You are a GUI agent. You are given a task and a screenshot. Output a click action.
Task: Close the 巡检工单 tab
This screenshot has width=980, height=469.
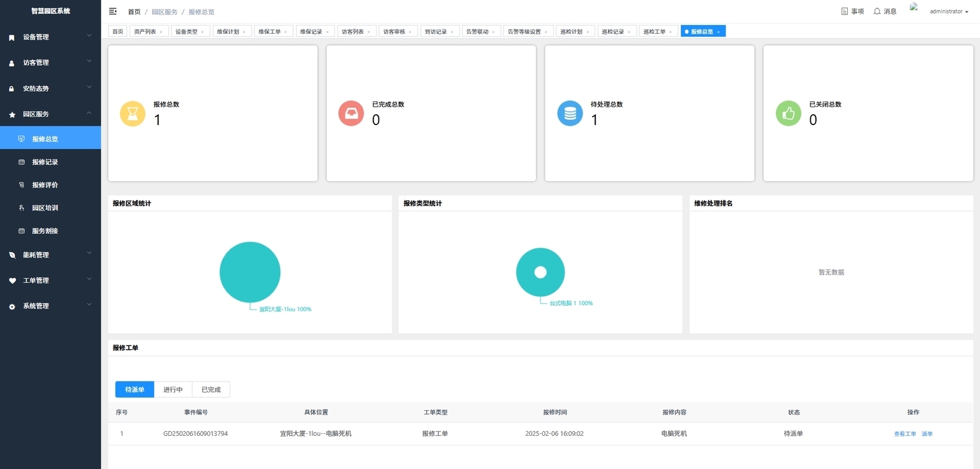pos(670,32)
